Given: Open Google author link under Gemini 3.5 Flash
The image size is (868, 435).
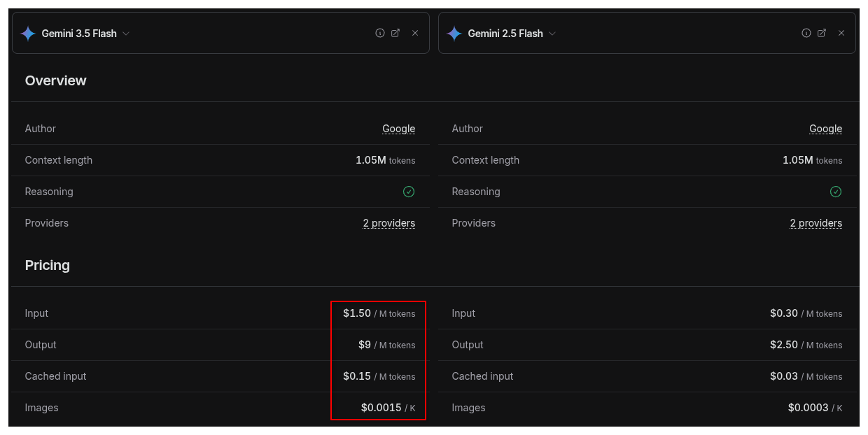Looking at the screenshot, I should pos(399,129).
